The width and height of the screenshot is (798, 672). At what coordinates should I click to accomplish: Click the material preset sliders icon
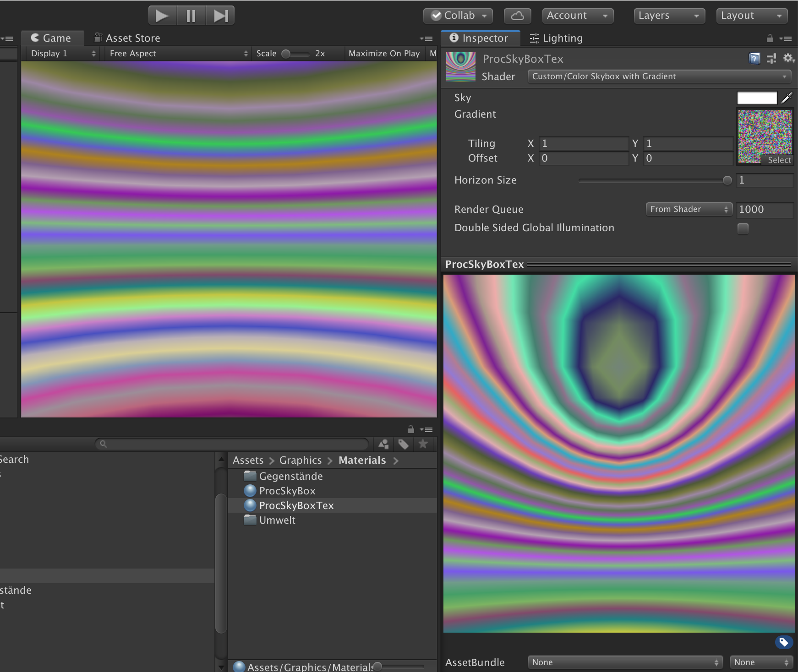[771, 58]
